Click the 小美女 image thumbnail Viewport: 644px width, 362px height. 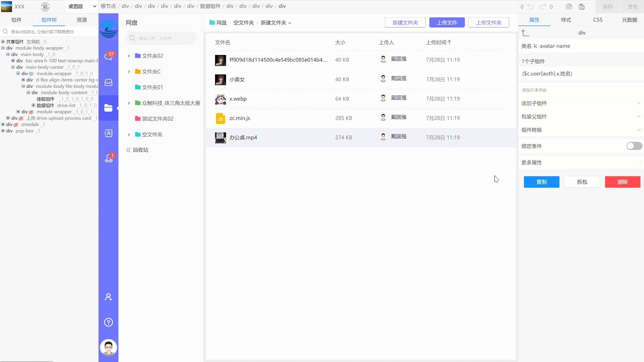(220, 79)
